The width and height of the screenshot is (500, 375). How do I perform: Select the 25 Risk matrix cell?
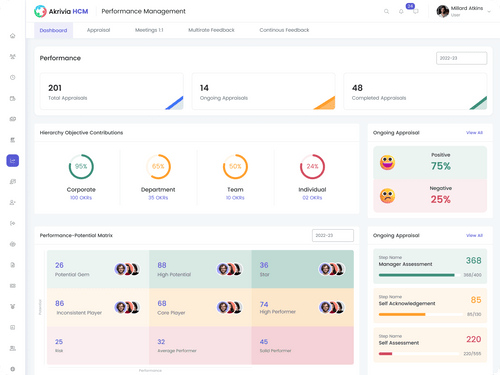pyautogui.click(x=98, y=345)
